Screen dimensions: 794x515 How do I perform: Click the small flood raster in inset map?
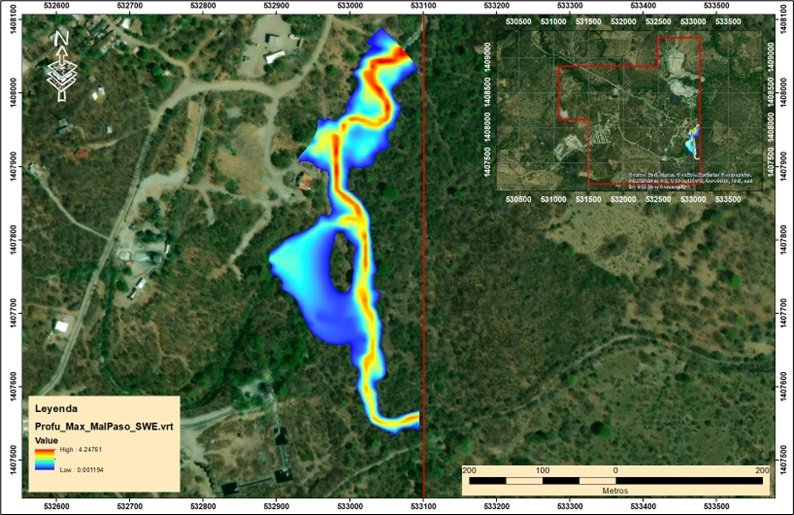(692, 140)
